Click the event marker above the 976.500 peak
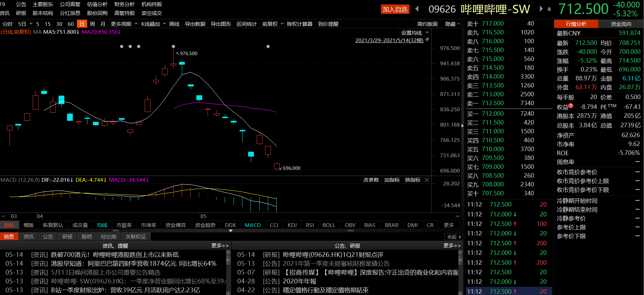This screenshot has width=644, height=295. (173, 46)
